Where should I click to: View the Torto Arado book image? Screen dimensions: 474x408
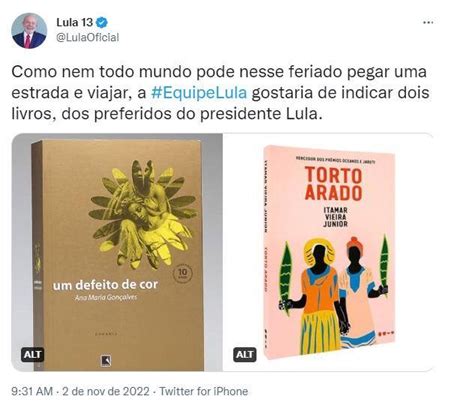coord(328,252)
